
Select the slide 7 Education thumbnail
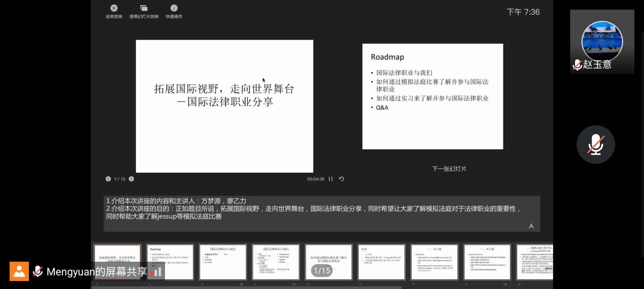(x=434, y=262)
